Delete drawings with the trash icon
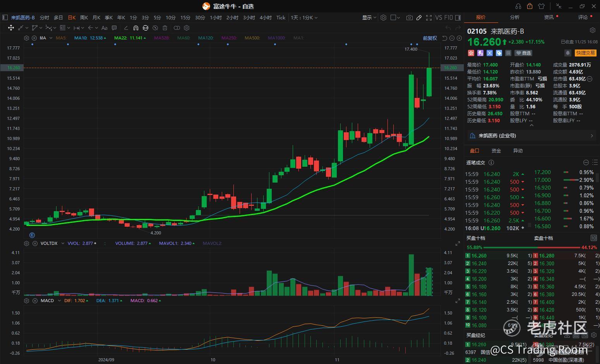The image size is (600, 364). point(165,28)
